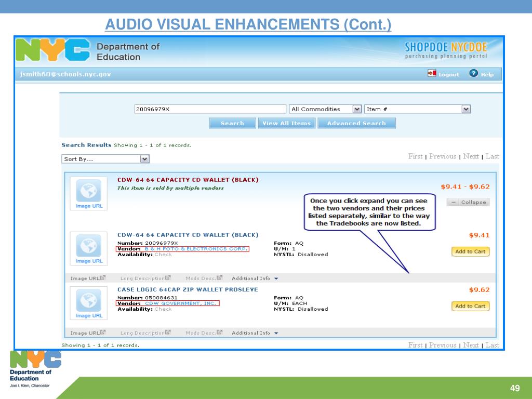Select Previous in the top pagination

[443, 156]
